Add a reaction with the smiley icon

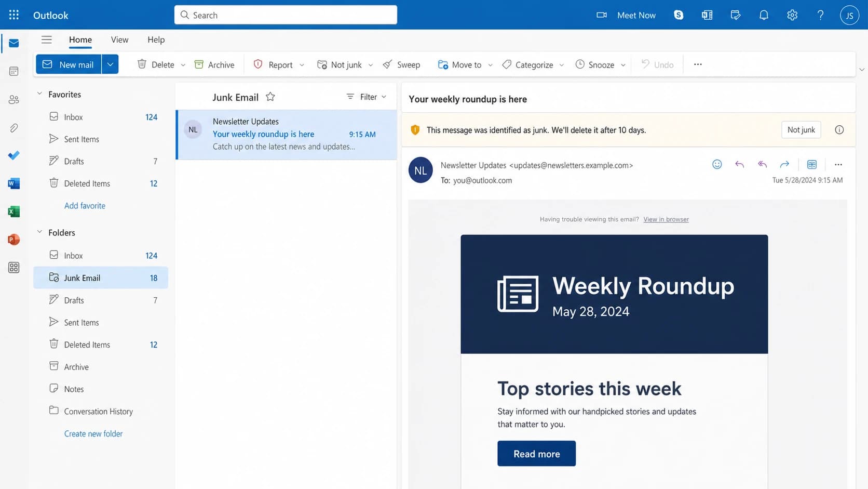coord(717,164)
